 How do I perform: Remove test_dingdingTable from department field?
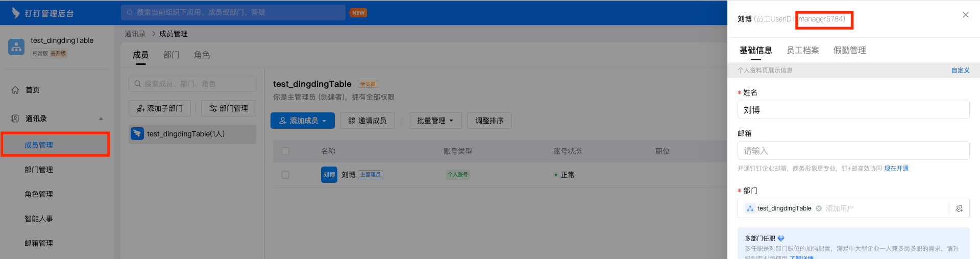coord(819,208)
